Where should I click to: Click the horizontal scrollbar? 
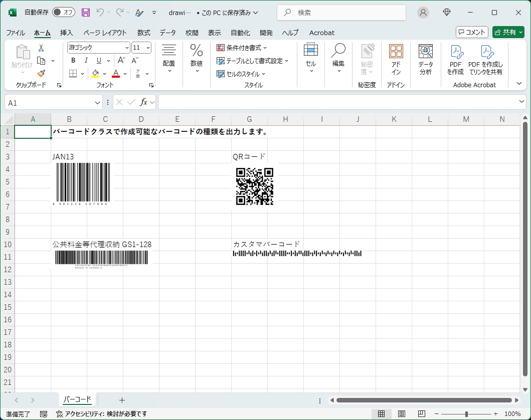click(x=424, y=400)
